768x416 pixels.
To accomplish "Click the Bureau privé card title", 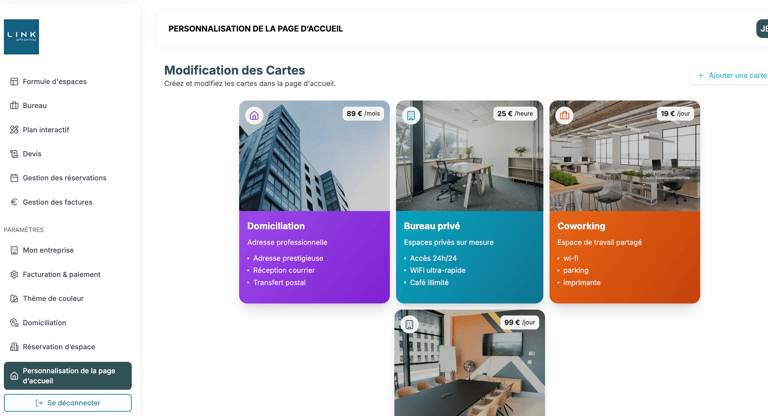I will [x=432, y=226].
